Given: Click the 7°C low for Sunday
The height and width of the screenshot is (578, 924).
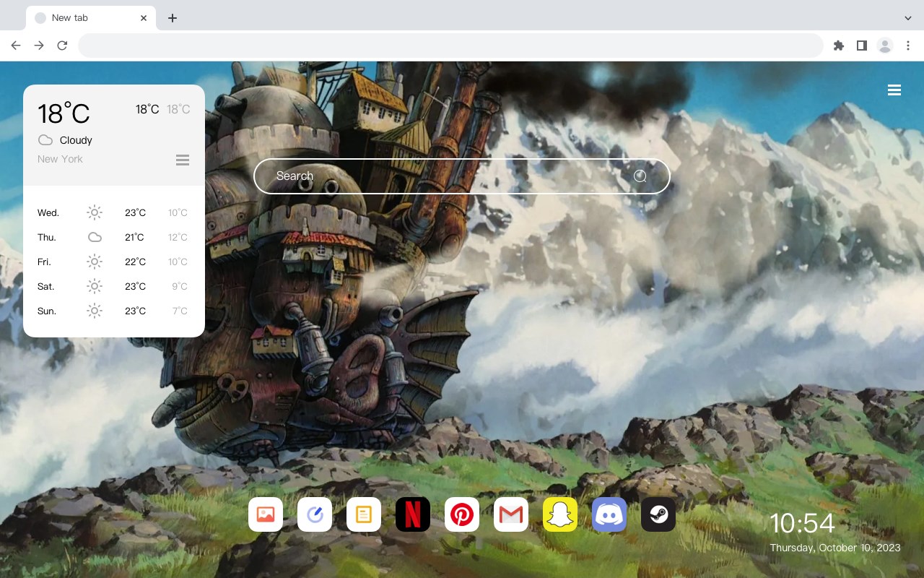Looking at the screenshot, I should (180, 311).
